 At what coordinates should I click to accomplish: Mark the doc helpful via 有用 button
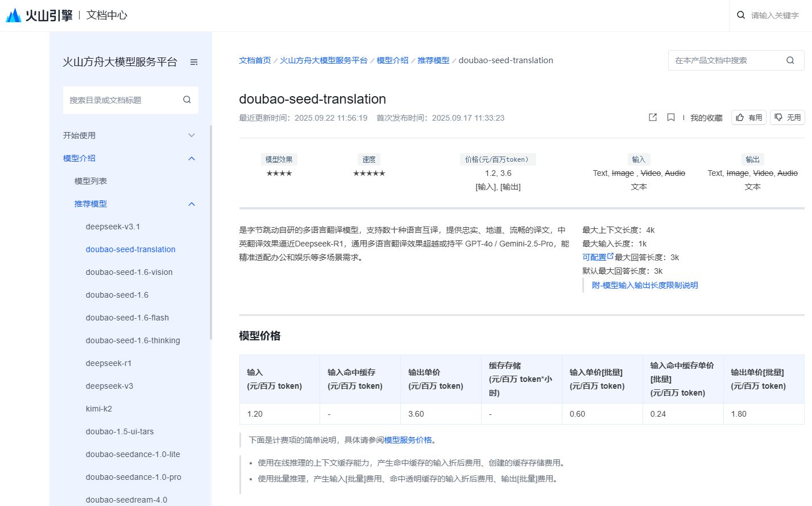click(749, 117)
